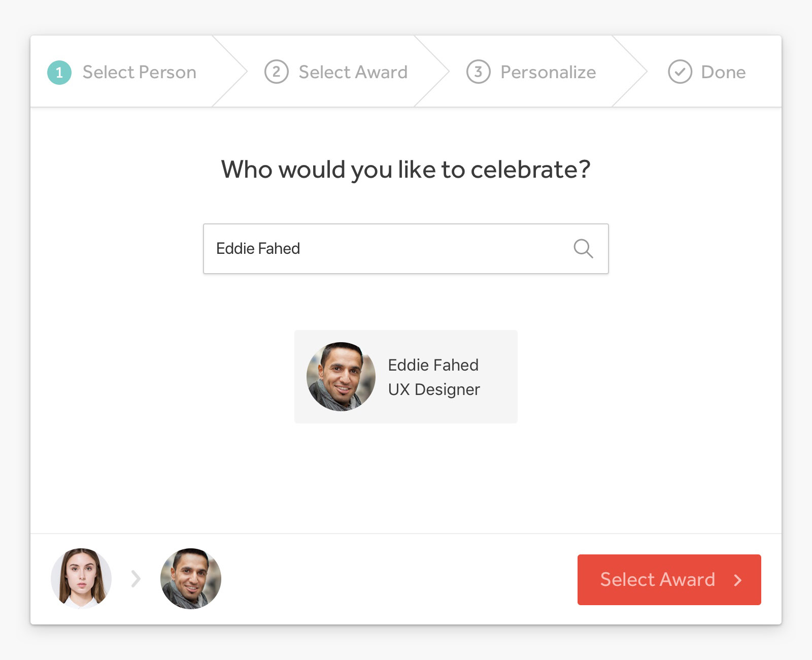The height and width of the screenshot is (660, 812).
Task: Click the Eddie Fahed name in result
Action: (433, 365)
